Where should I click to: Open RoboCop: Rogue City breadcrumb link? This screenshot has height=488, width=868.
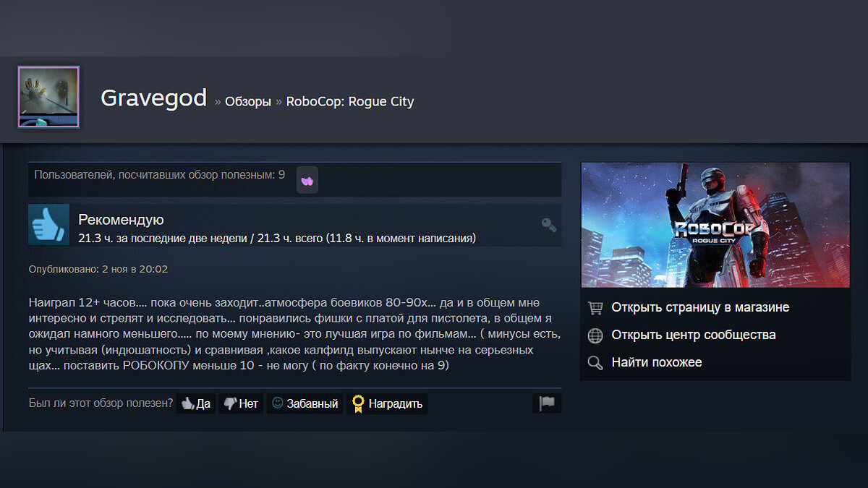pyautogui.click(x=350, y=102)
